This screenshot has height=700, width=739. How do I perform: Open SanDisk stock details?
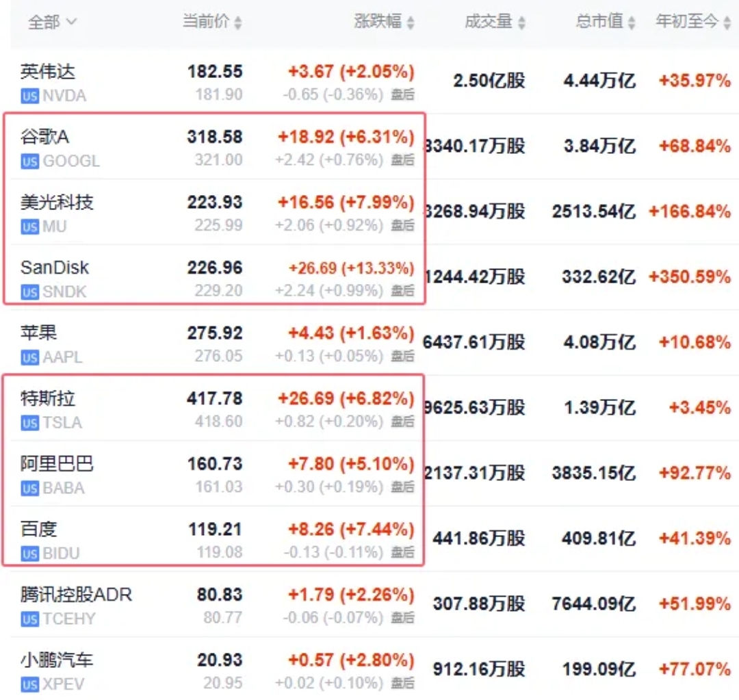[55, 268]
